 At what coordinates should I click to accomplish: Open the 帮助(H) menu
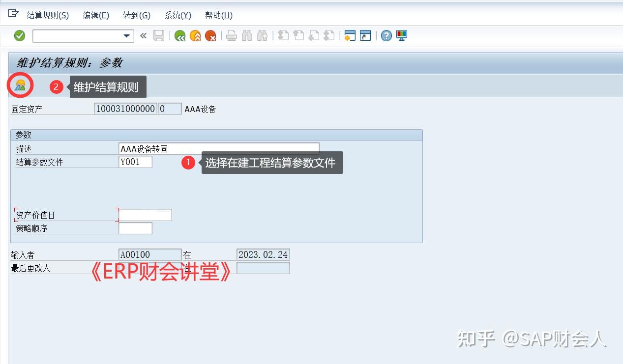218,15
